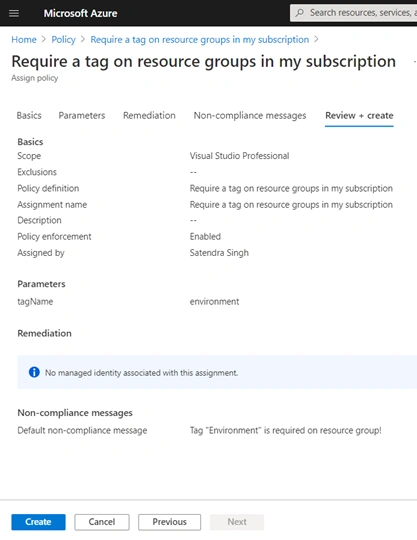
Task: Click the Parameters section heading
Action: (41, 284)
